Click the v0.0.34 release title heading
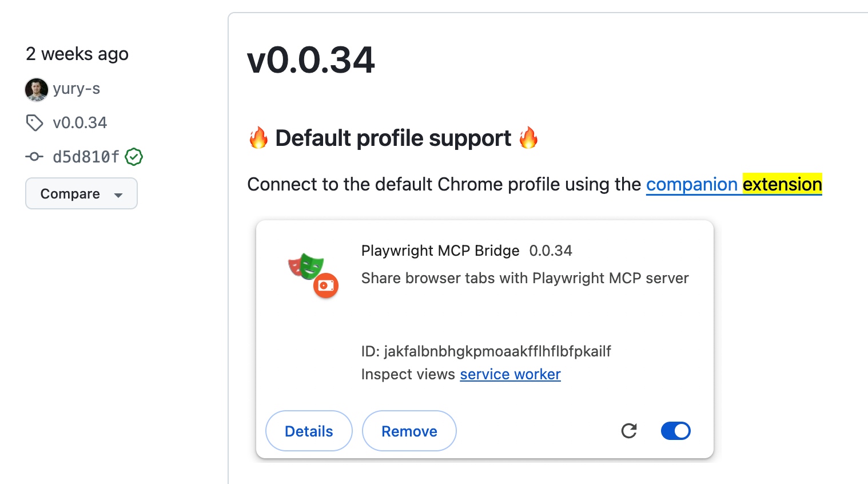The image size is (868, 484). 310,60
